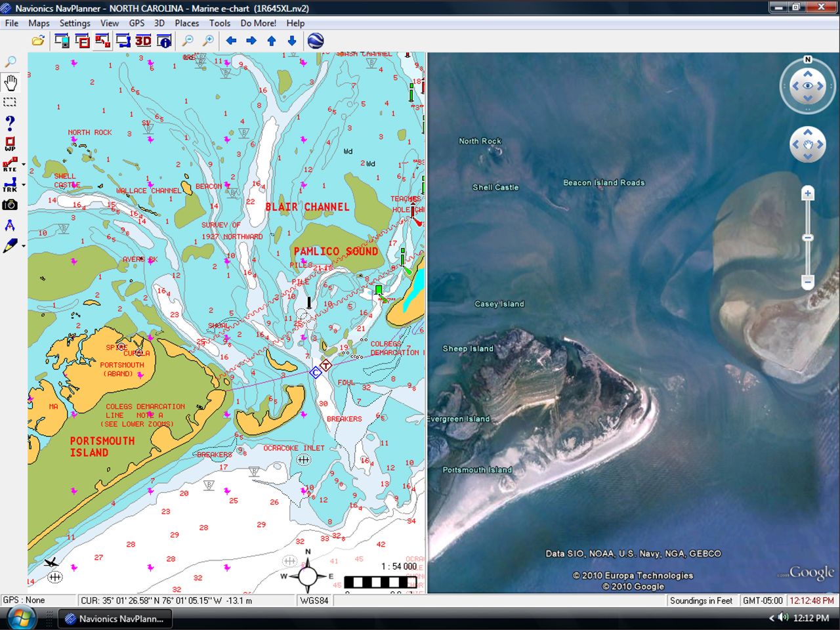This screenshot has width=840, height=630.
Task: Expand the TRK tool dropdown arrow
Action: (24, 185)
